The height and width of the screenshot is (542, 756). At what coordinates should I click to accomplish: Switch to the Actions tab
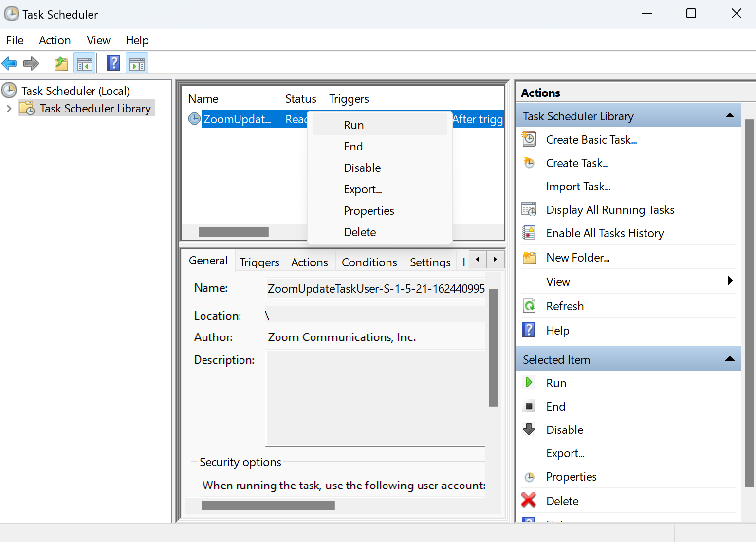pyautogui.click(x=310, y=262)
